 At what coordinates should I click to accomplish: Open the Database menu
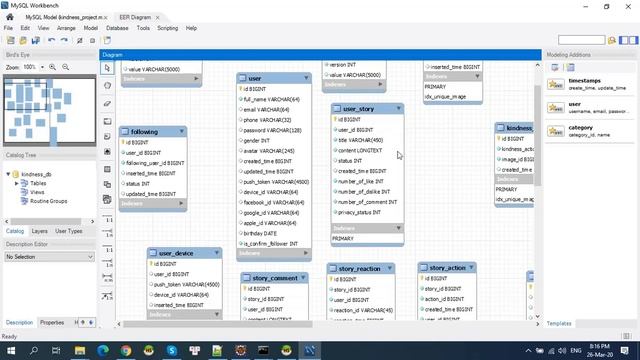pos(117,28)
